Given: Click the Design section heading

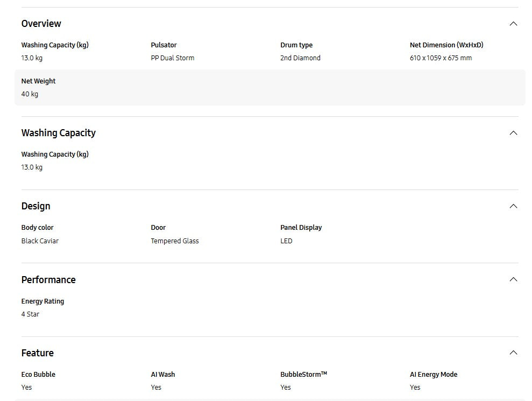Looking at the screenshot, I should pyautogui.click(x=36, y=206).
